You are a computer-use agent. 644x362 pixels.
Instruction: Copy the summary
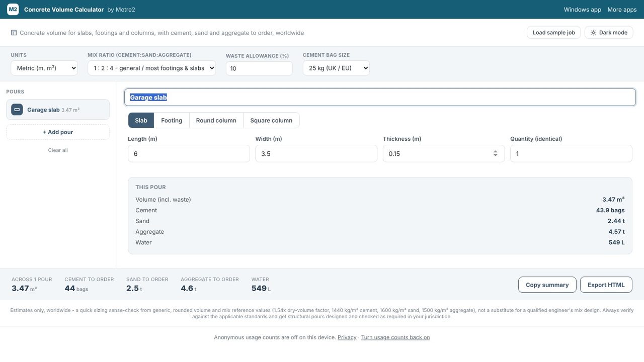pos(547,285)
